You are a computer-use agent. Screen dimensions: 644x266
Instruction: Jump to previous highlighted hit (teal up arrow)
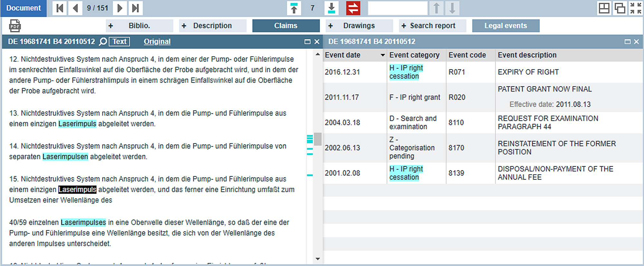pos(294,8)
